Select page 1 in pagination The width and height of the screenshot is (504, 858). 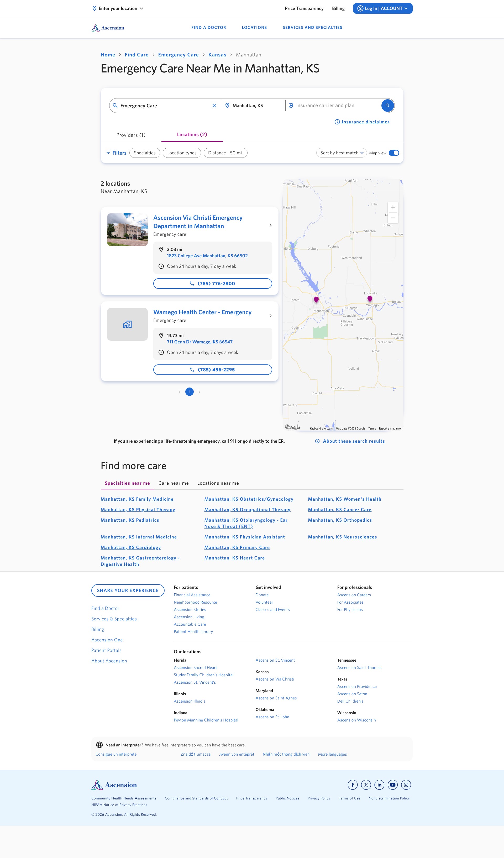(190, 391)
